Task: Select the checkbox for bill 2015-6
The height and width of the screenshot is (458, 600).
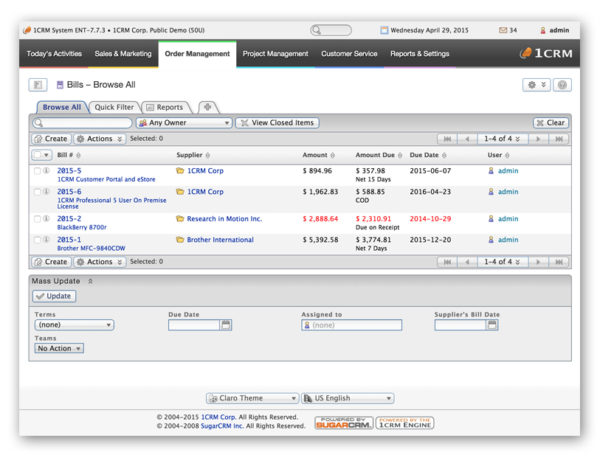Action: tap(37, 192)
